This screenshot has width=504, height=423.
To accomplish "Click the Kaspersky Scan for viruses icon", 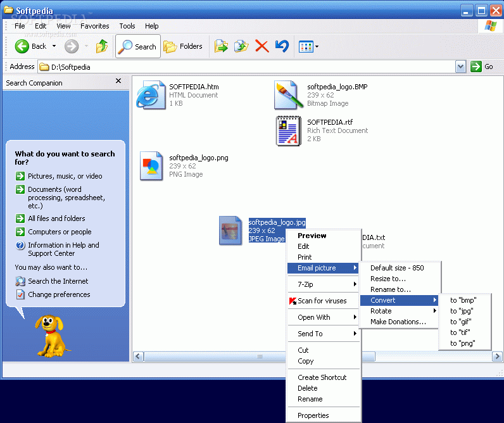I will (x=293, y=301).
